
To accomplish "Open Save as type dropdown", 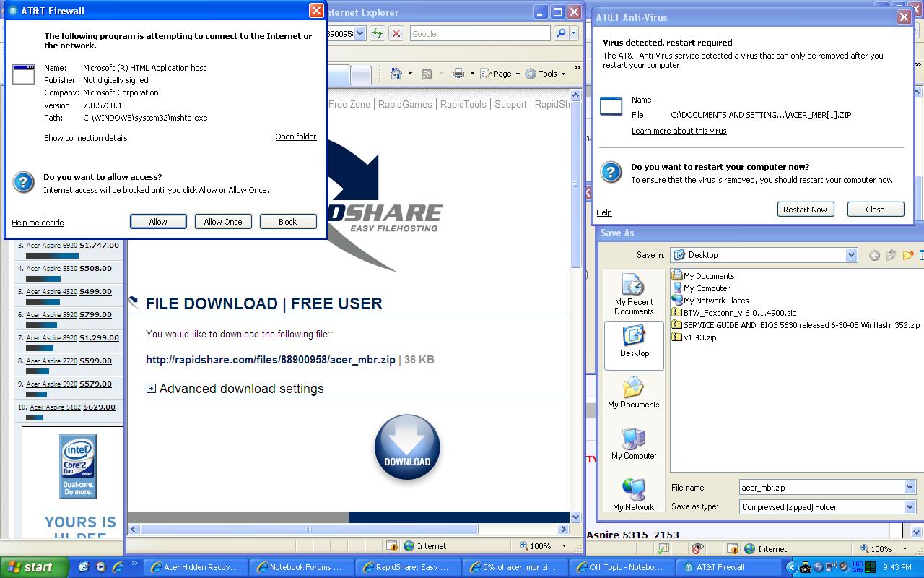I will click(x=910, y=507).
